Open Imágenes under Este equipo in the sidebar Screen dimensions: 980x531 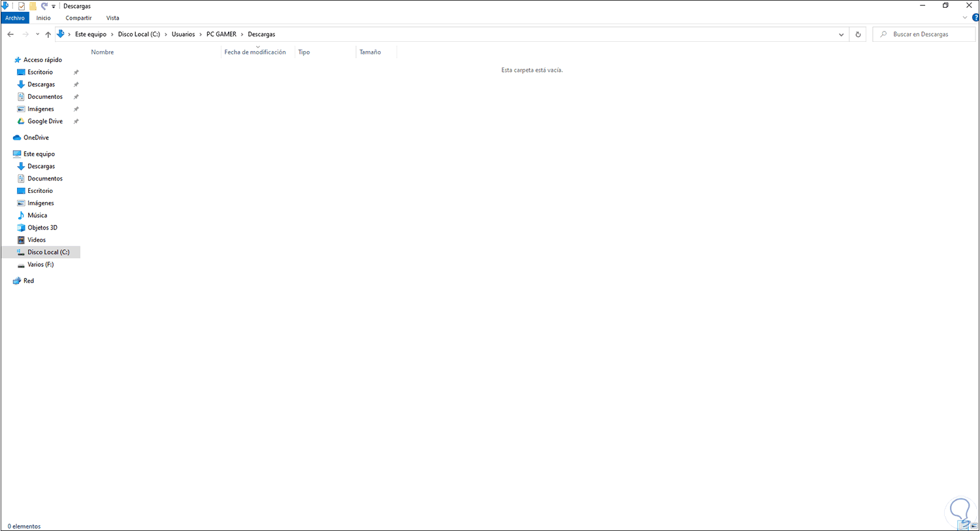[41, 203]
